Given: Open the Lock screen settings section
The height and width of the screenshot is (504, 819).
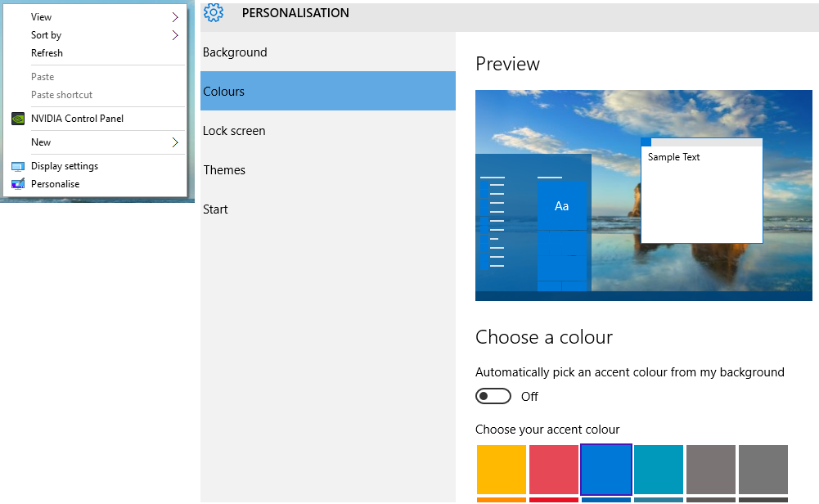Looking at the screenshot, I should click(x=234, y=131).
